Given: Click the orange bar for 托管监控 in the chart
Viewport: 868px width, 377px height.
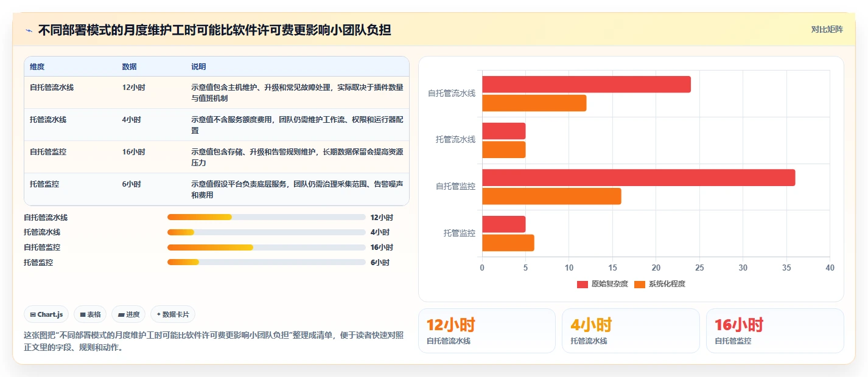Looking at the screenshot, I should pyautogui.click(x=508, y=243).
